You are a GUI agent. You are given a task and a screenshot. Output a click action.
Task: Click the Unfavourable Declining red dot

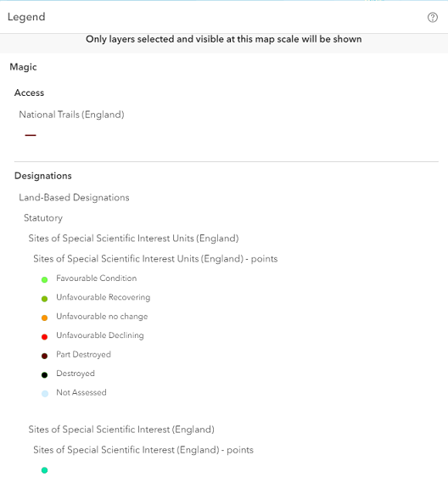[x=45, y=337]
